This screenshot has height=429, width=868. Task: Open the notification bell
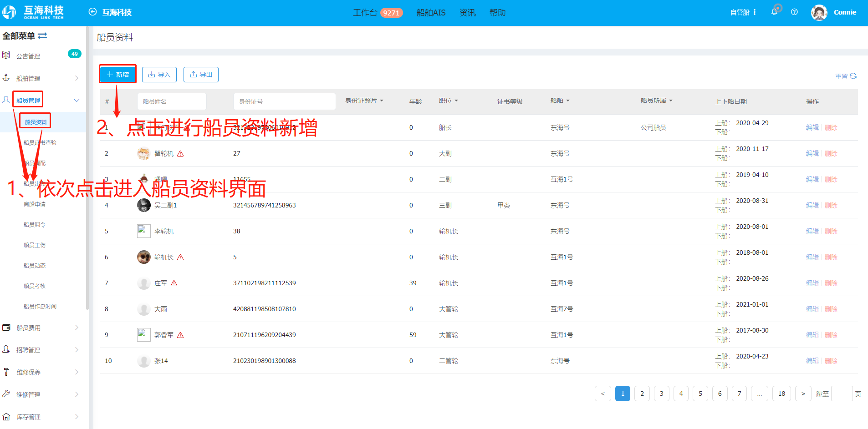pos(774,12)
